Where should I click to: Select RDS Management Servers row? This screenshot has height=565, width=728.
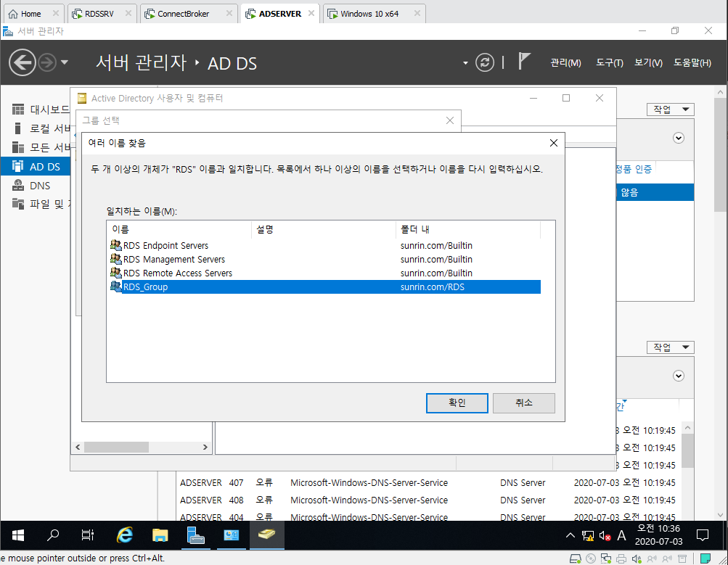click(325, 260)
